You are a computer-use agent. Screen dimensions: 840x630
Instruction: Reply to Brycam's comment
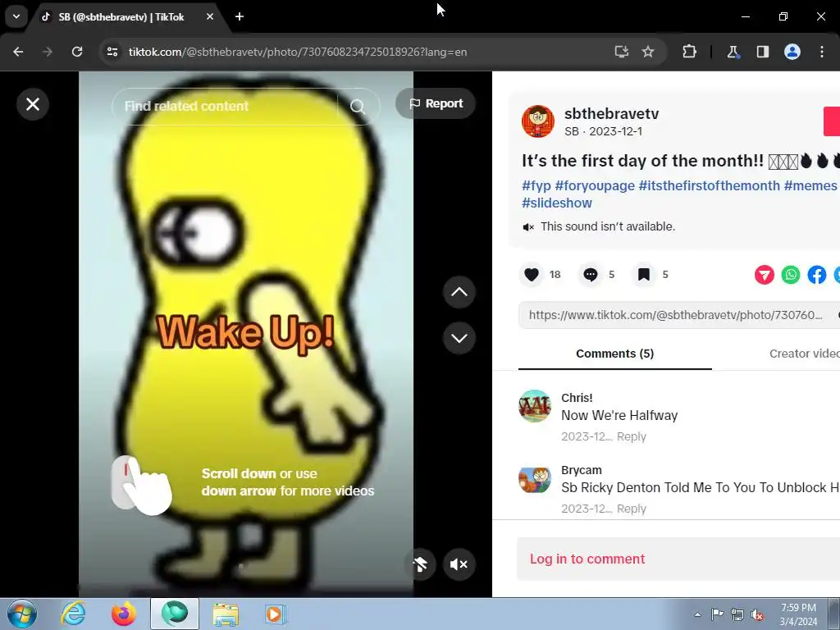tap(631, 509)
